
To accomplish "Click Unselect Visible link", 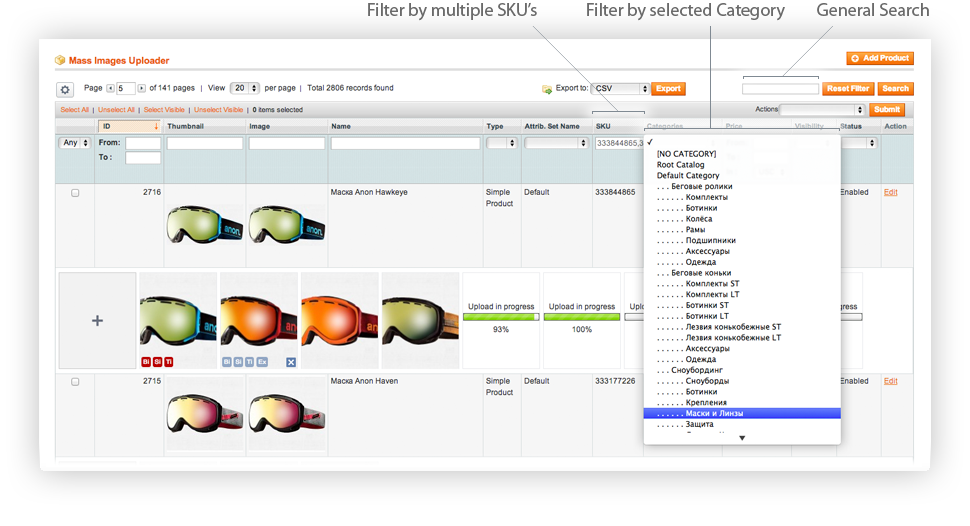I will (x=218, y=110).
